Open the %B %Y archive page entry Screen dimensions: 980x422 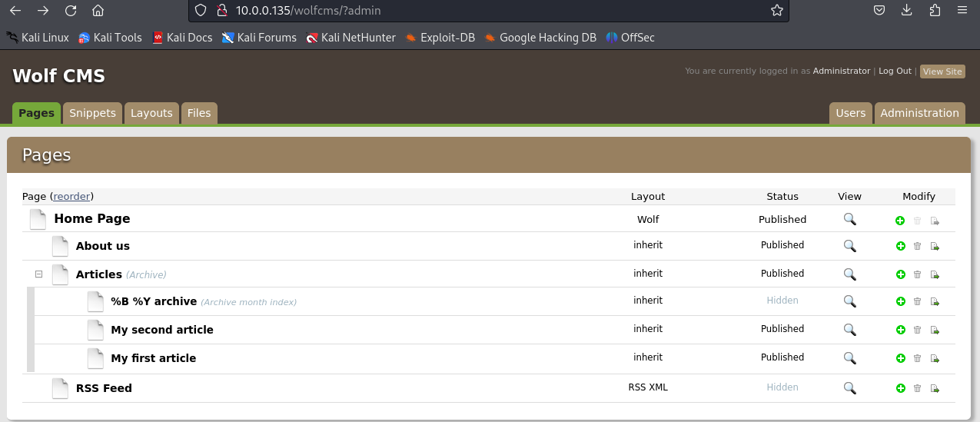coord(154,301)
